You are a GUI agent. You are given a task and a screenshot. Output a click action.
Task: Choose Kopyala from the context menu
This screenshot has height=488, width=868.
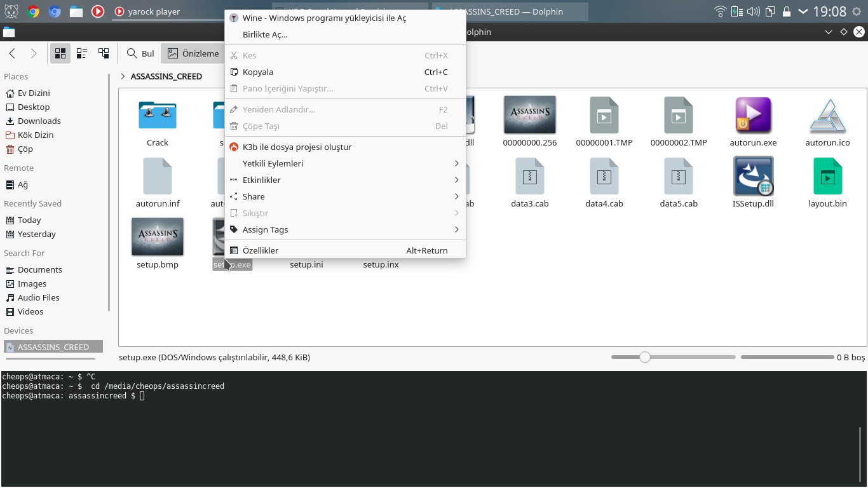point(258,72)
